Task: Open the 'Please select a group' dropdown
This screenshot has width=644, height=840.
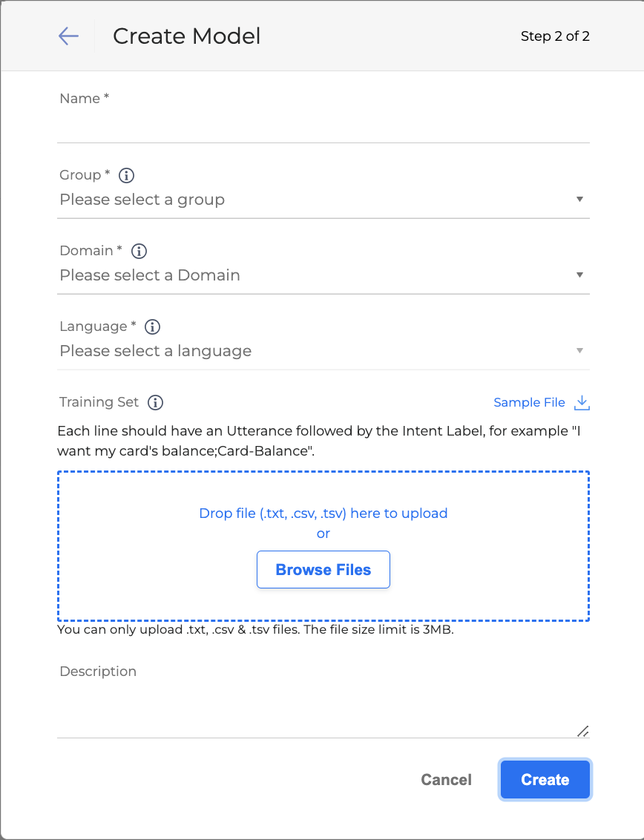Action: [x=323, y=200]
